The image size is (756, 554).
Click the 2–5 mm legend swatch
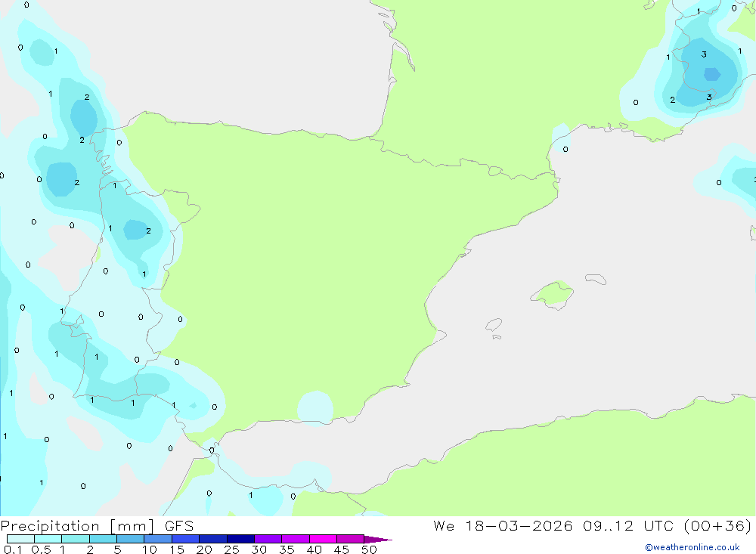pos(103,539)
